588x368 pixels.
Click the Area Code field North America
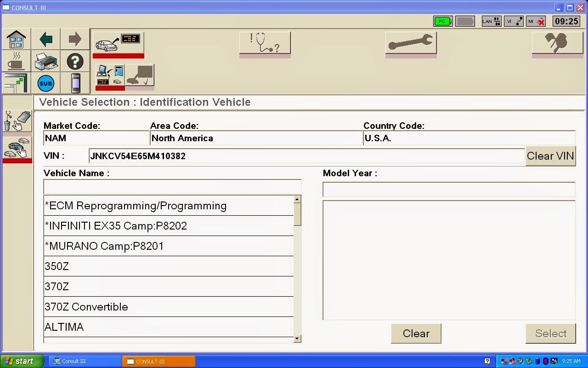(x=256, y=138)
